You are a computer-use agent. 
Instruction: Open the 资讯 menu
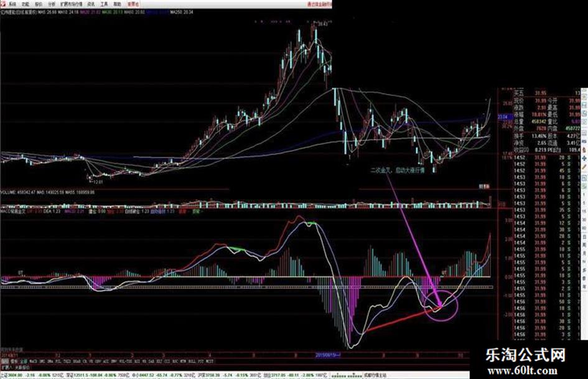click(91, 4)
